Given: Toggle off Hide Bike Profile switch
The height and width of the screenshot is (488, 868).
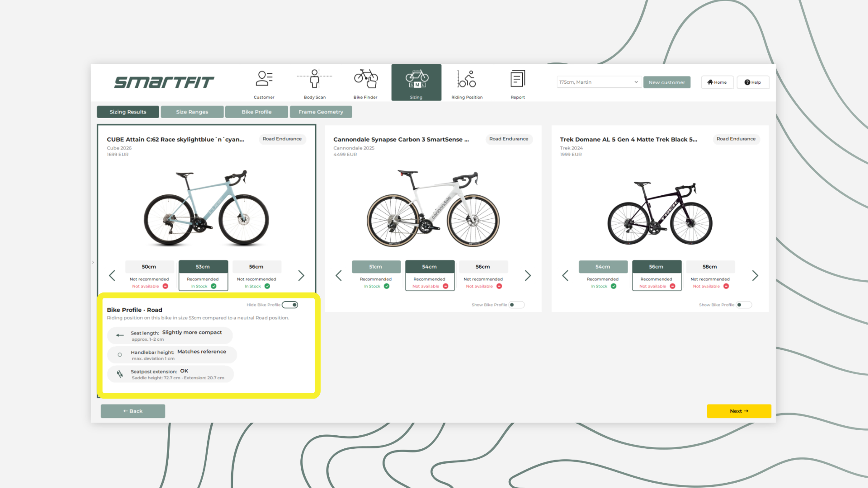Looking at the screenshot, I should tap(290, 305).
